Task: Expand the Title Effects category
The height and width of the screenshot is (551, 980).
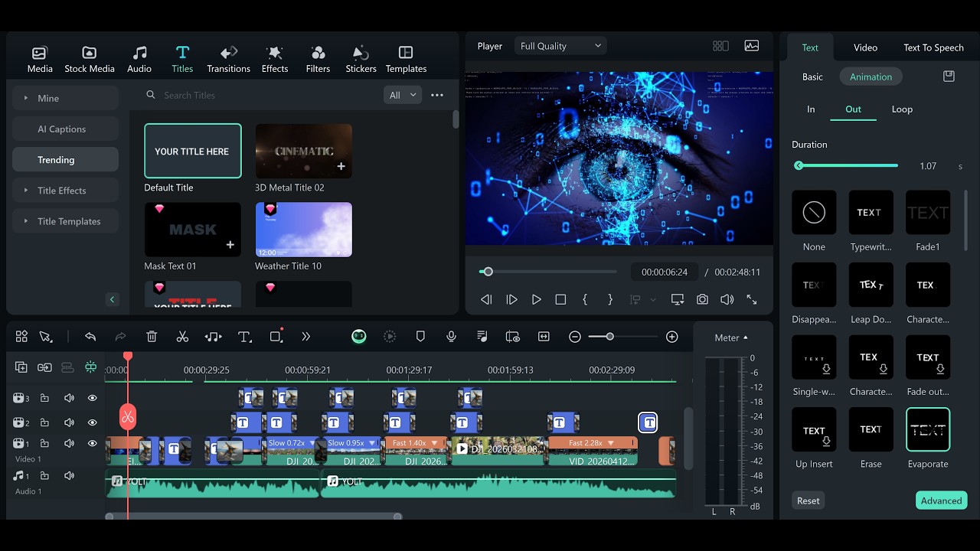Action: coord(65,191)
